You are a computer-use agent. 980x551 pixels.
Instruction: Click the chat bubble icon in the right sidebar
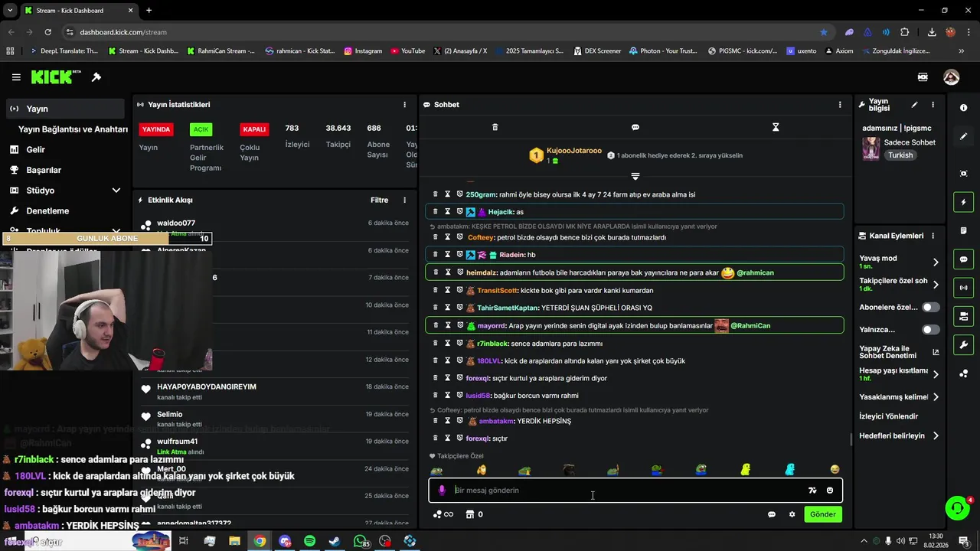(x=964, y=259)
